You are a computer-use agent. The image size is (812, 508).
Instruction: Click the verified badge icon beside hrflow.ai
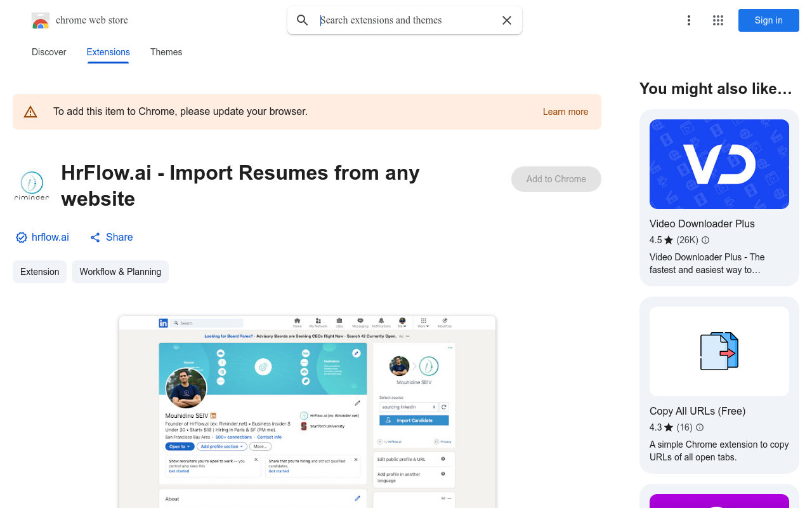[22, 237]
